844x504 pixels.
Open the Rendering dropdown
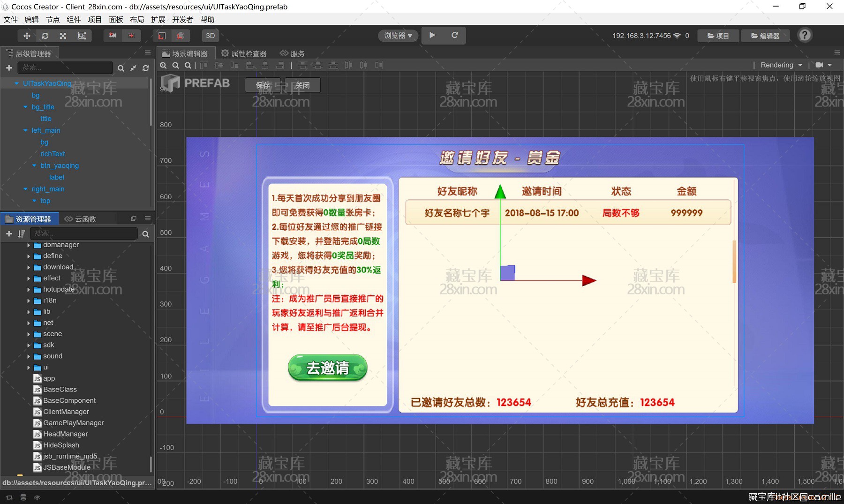[781, 65]
